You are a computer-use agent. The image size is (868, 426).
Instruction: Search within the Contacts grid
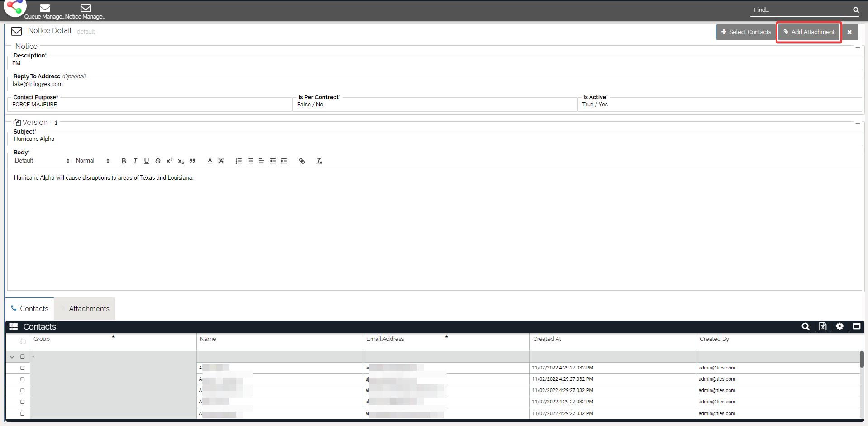pyautogui.click(x=806, y=326)
